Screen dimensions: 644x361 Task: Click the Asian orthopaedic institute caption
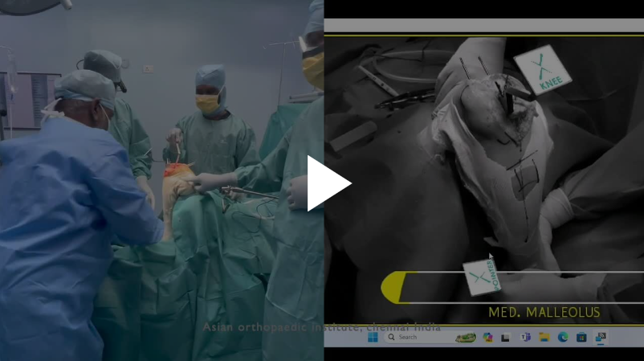click(321, 327)
